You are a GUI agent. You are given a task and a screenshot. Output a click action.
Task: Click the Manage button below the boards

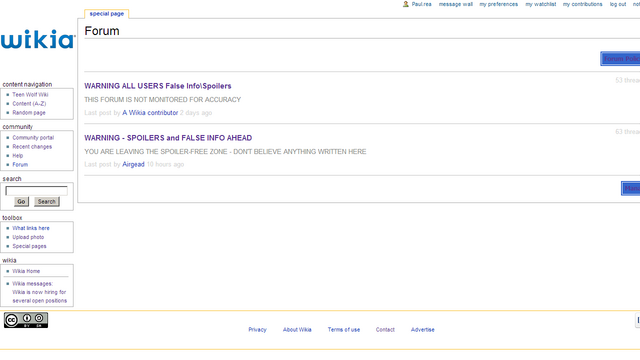(630, 188)
